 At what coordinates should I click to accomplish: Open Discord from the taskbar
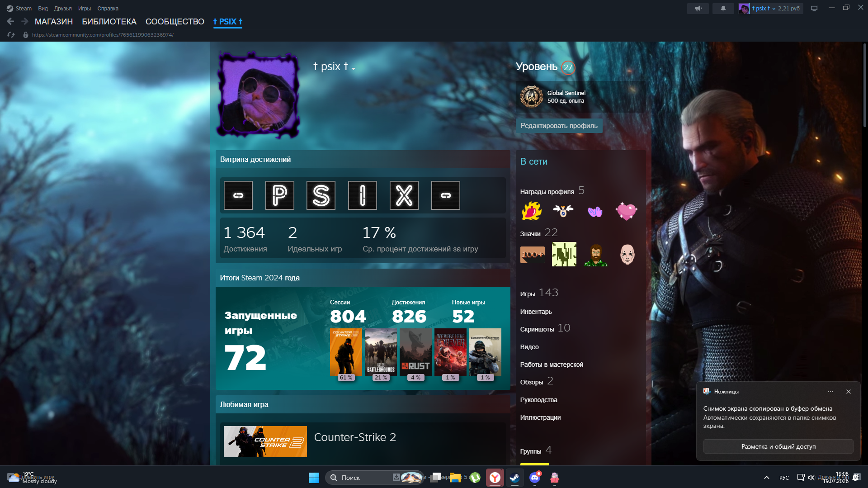point(535,478)
